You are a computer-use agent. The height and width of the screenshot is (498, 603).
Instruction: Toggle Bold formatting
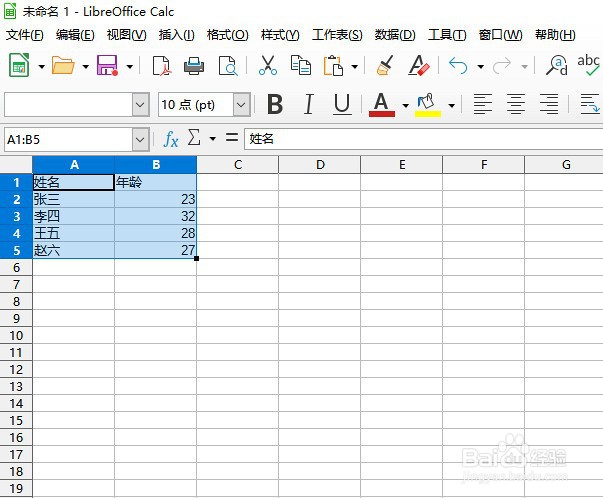[x=275, y=104]
